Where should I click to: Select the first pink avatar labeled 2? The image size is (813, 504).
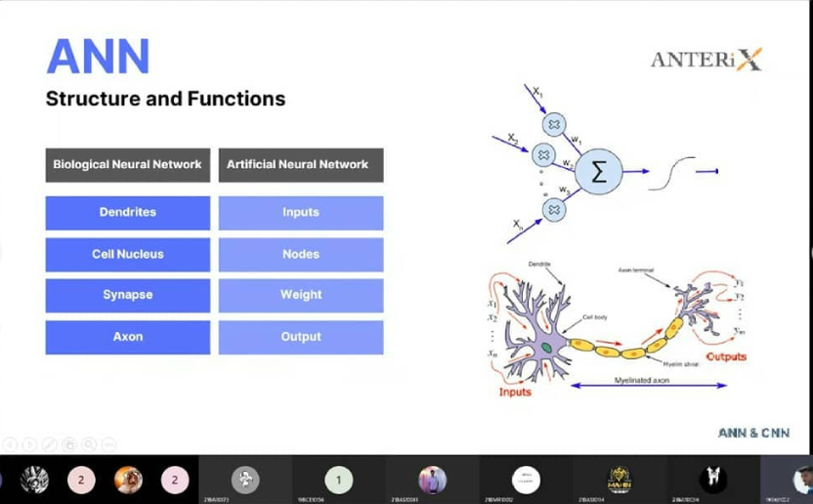[x=81, y=480]
